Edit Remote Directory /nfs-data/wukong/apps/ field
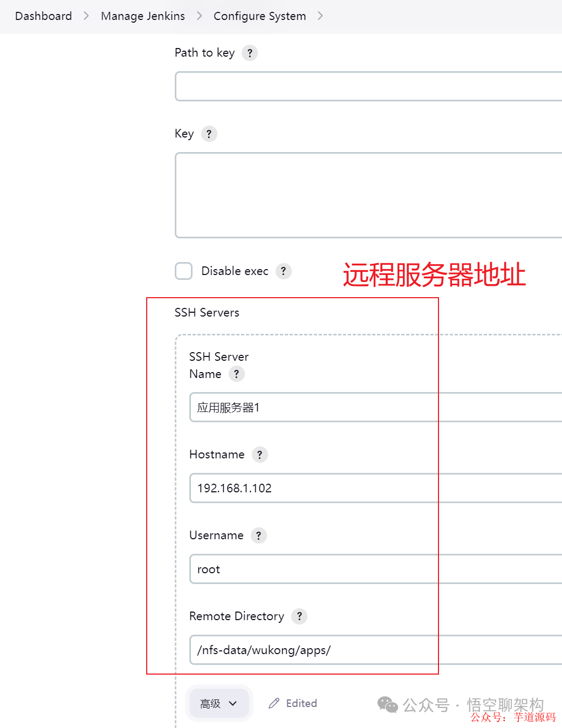 point(376,650)
